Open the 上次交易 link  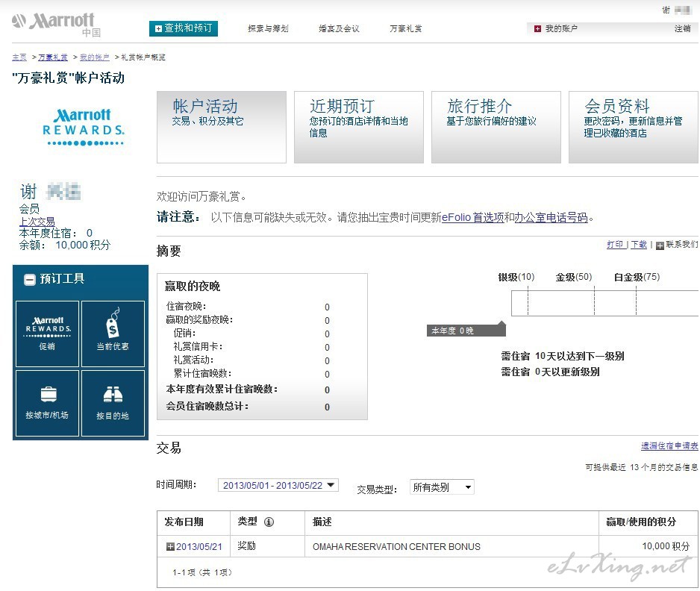(x=37, y=222)
